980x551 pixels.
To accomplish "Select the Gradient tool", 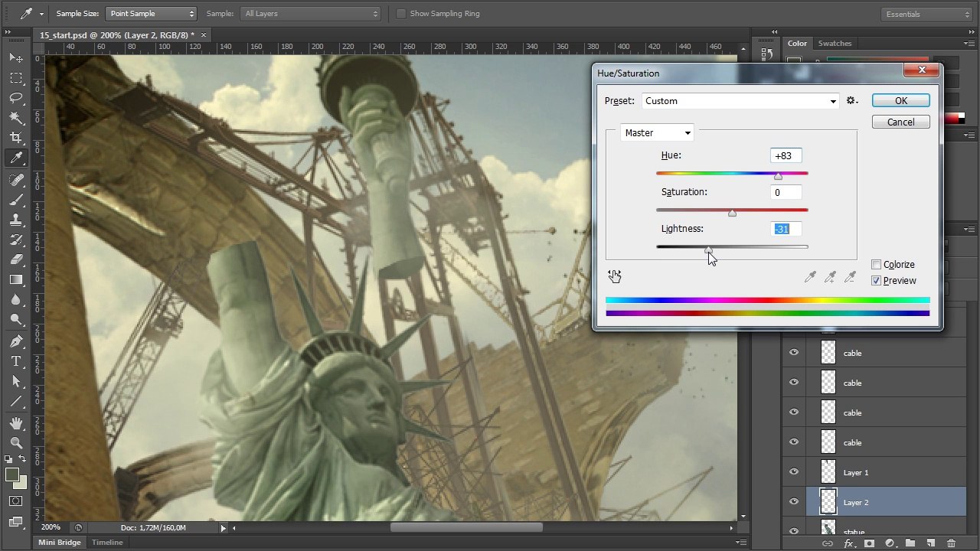I will tap(16, 280).
